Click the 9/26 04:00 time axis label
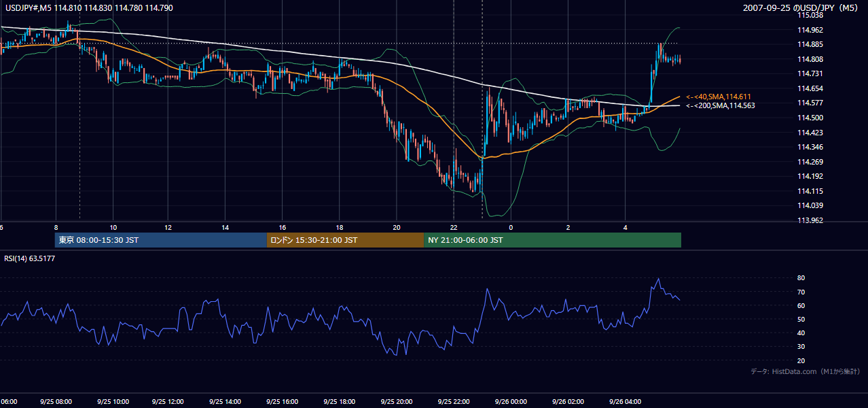Image resolution: width=868 pixels, height=408 pixels. click(x=625, y=402)
